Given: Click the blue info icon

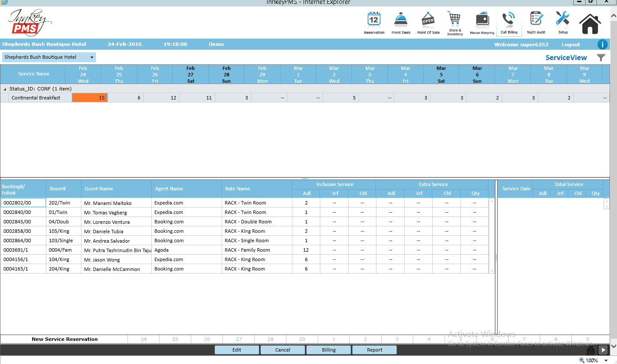Looking at the screenshot, I should click(602, 44).
